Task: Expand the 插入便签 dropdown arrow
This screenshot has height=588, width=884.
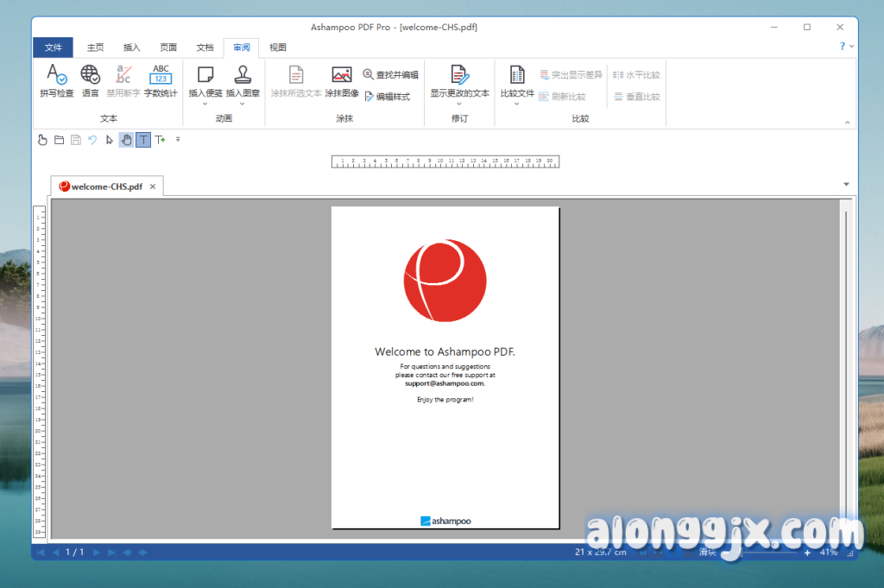Action: point(205,104)
